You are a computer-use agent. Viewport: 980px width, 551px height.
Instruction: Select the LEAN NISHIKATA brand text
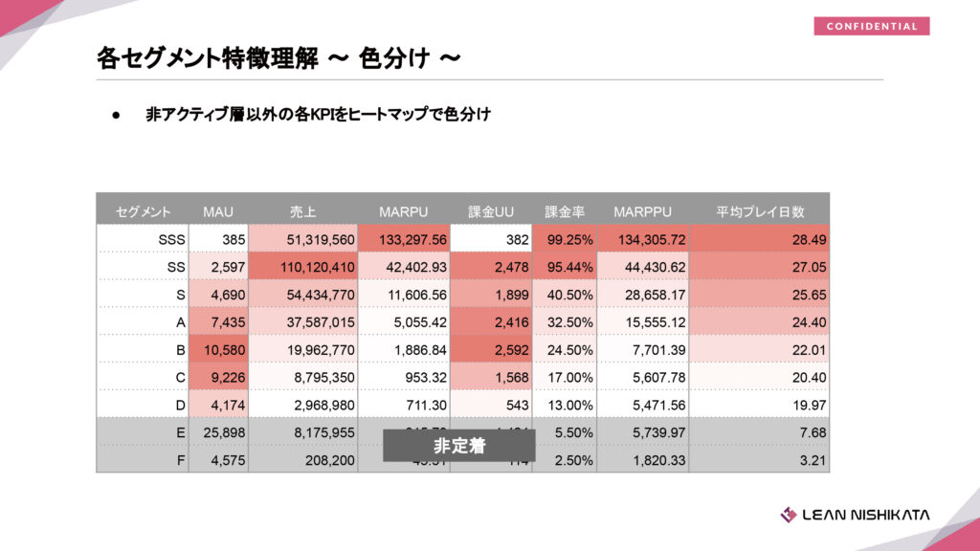866,515
